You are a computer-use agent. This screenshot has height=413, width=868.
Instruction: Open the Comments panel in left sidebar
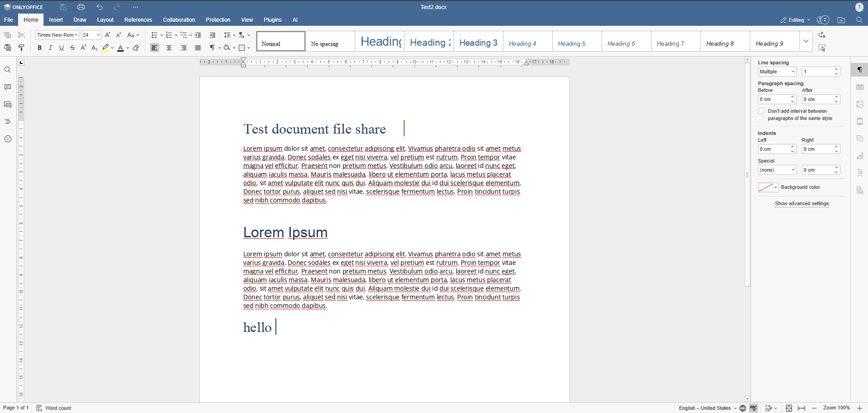(x=8, y=87)
